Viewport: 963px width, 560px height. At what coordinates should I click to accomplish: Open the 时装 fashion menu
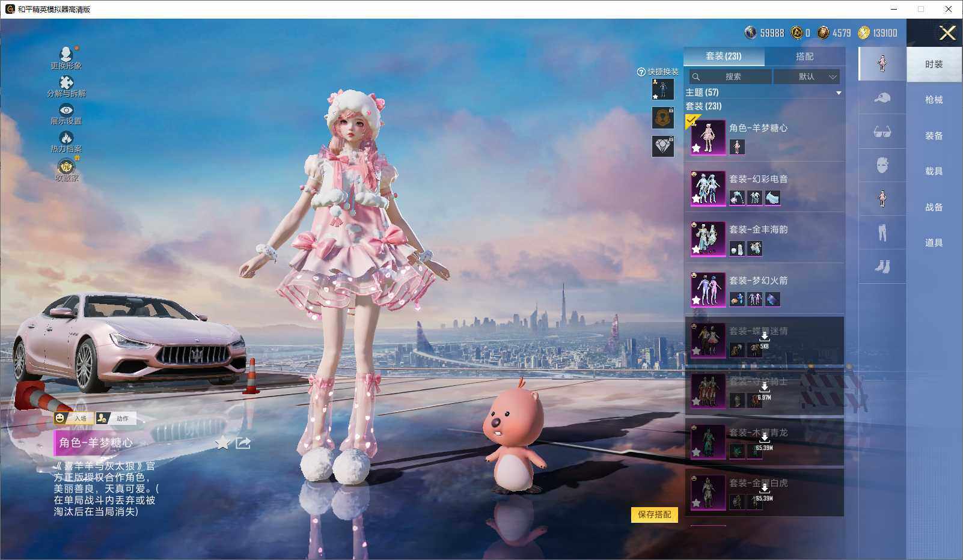tap(934, 64)
